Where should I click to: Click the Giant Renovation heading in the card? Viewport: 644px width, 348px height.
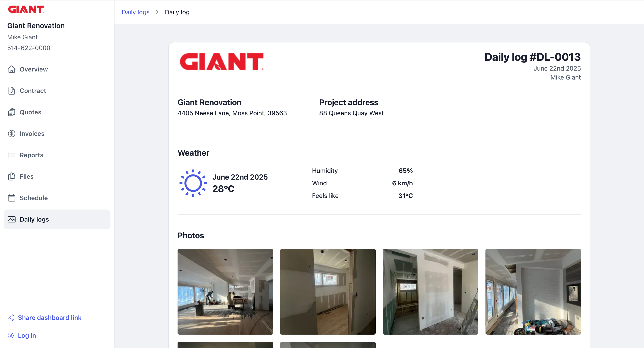click(209, 102)
